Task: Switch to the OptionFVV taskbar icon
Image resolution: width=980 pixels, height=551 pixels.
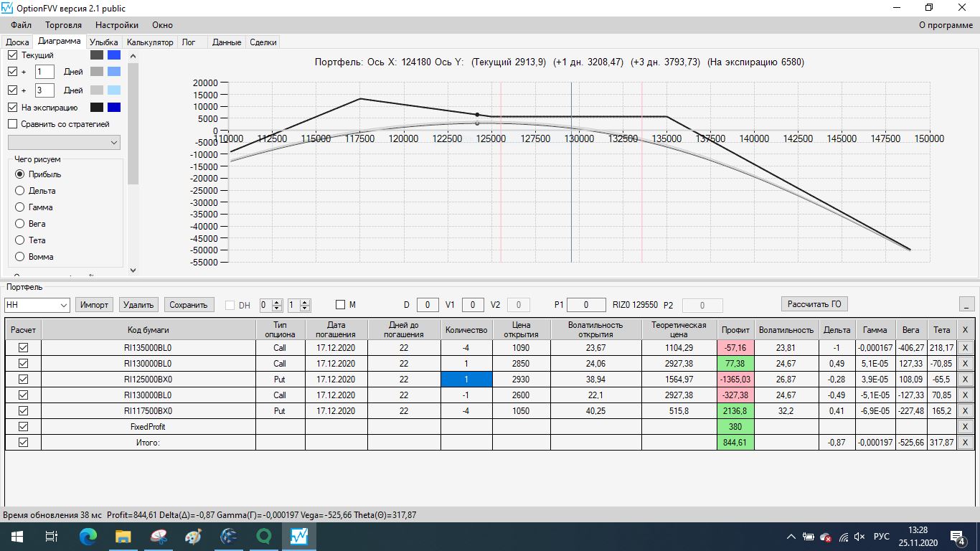Action: (298, 536)
